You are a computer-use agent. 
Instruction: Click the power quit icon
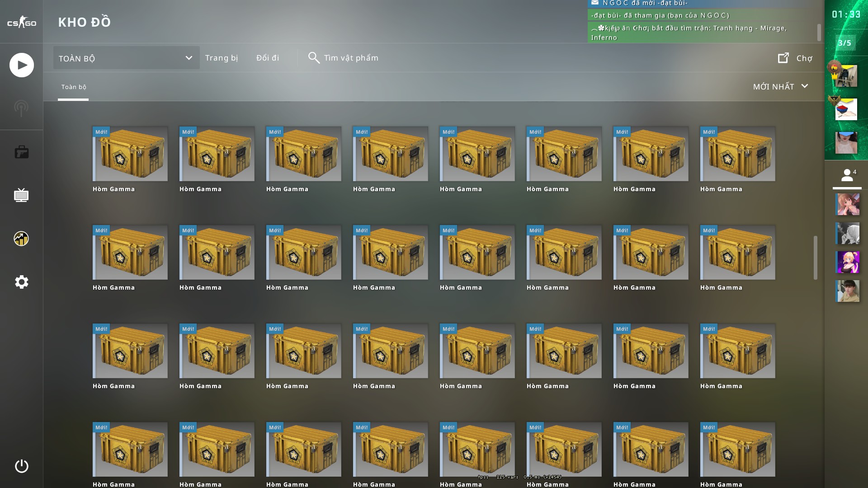tap(21, 466)
